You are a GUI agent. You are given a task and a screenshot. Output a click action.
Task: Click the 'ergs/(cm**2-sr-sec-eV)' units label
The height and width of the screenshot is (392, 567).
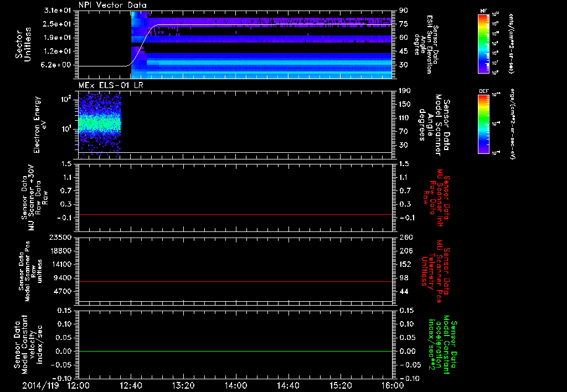coord(512,123)
